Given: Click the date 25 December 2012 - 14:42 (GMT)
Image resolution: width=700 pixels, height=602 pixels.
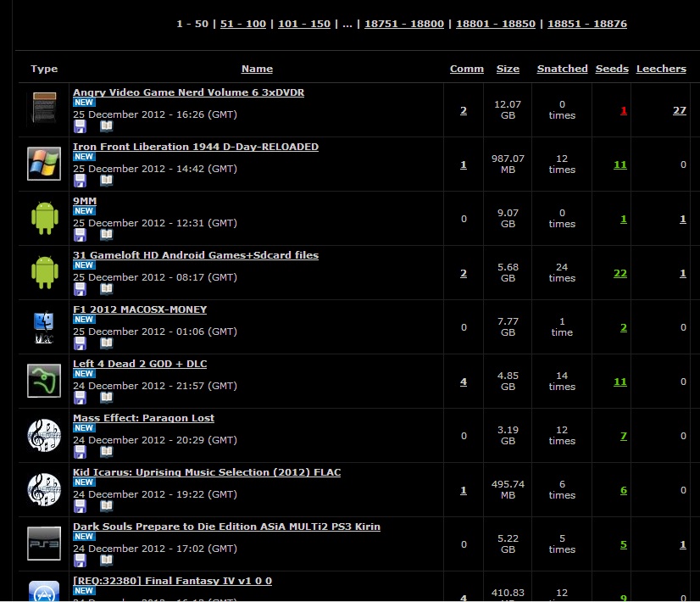Looking at the screenshot, I should coord(155,169).
